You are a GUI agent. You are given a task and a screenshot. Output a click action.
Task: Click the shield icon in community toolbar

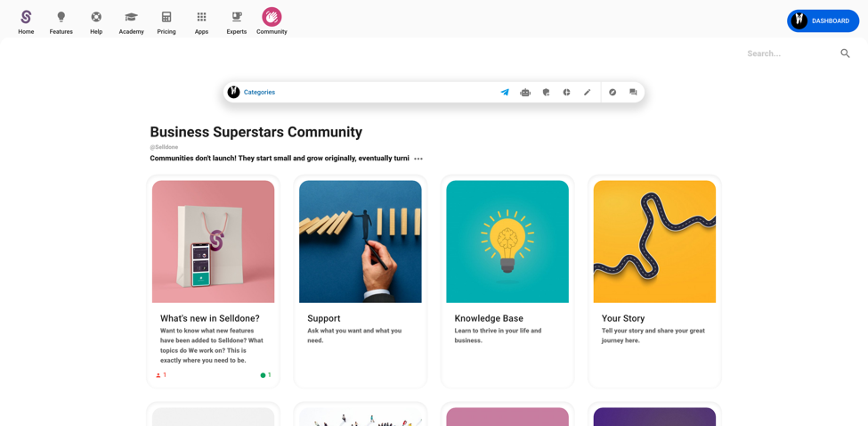pyautogui.click(x=546, y=93)
